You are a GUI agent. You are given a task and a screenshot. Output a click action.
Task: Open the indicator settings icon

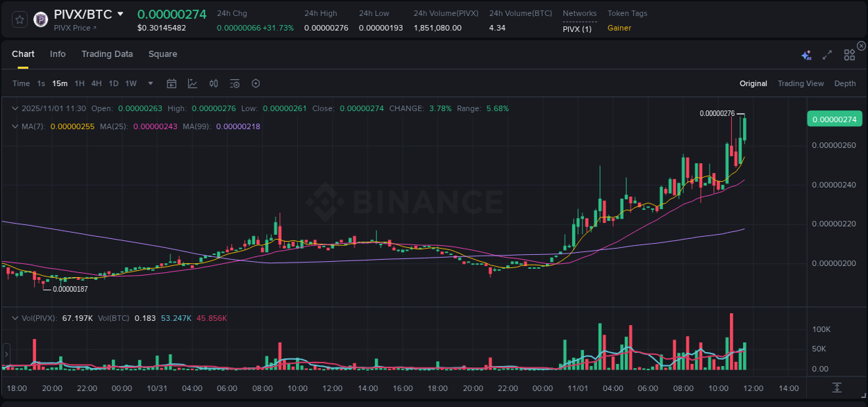coord(234,83)
